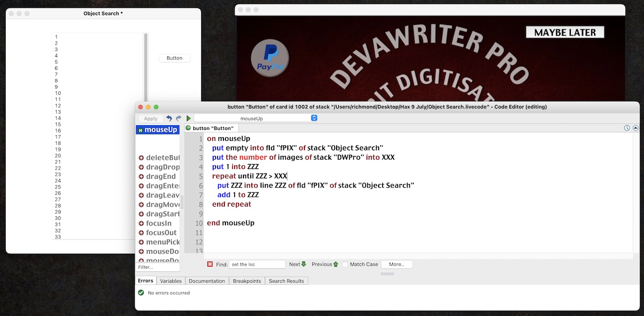This screenshot has width=644, height=316.
Task: Show the Search Results tab
Action: [x=286, y=281]
